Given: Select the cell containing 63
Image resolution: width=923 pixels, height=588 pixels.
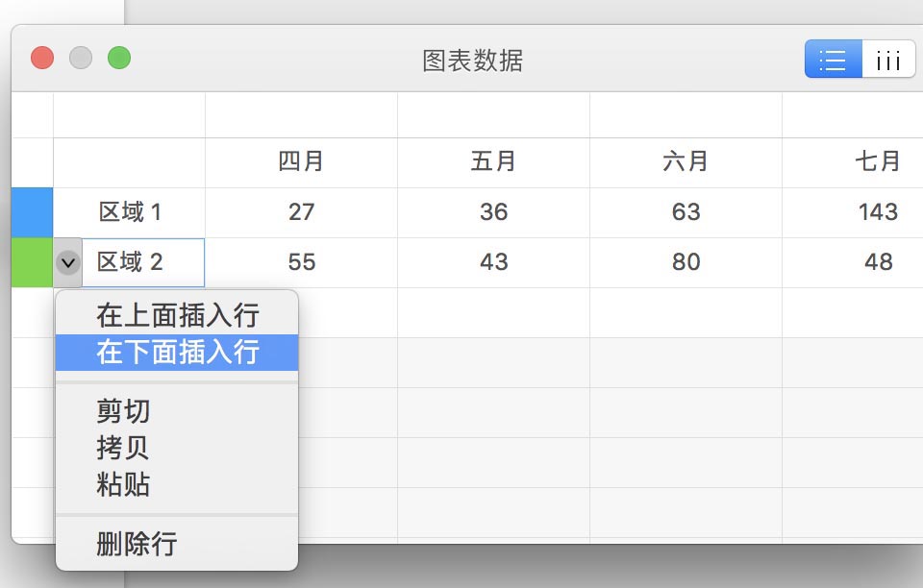Looking at the screenshot, I should (x=686, y=212).
